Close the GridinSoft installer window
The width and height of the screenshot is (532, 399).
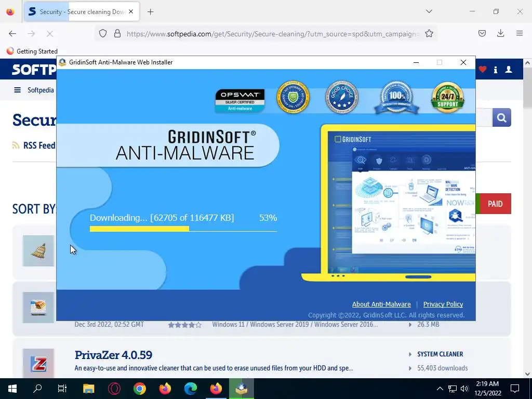point(463,62)
